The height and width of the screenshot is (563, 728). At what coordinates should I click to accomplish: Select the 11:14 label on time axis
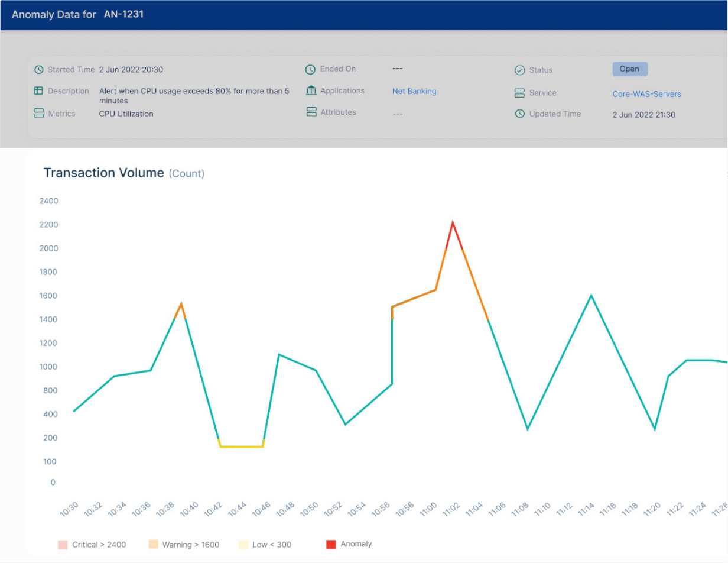586,510
